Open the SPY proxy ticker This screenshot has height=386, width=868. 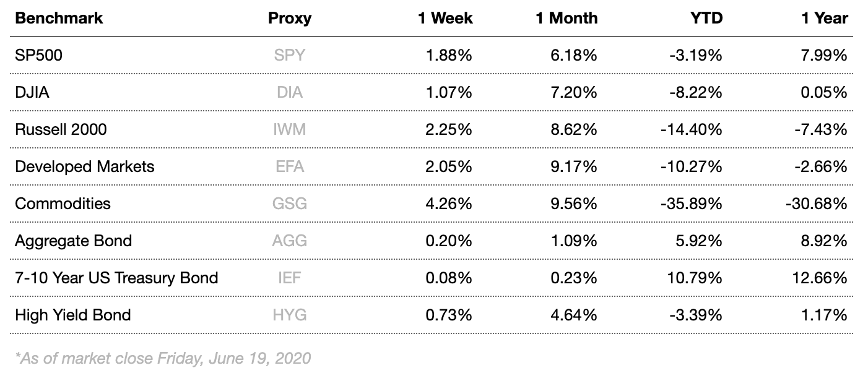point(289,56)
